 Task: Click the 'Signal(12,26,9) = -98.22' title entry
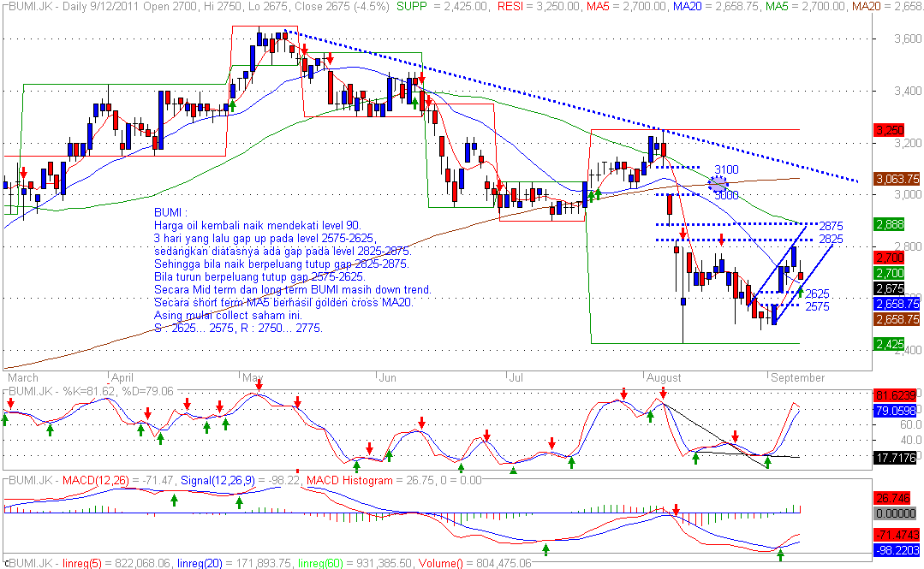[240, 481]
